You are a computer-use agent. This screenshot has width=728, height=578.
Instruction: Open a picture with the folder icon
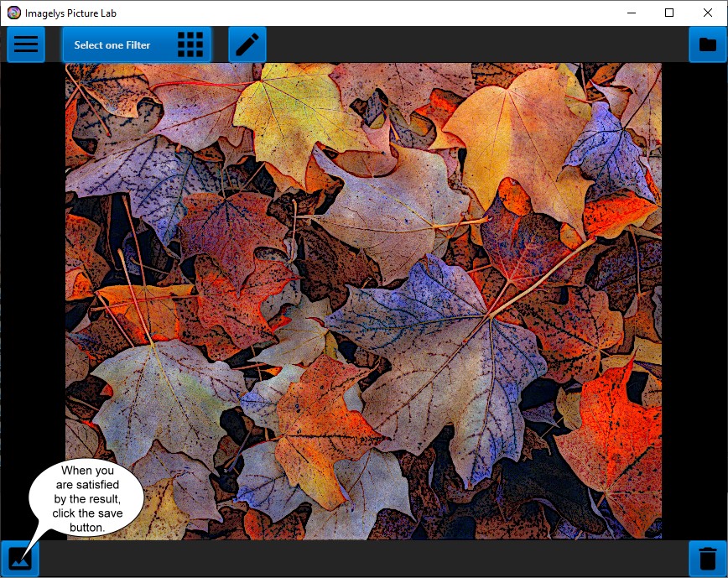708,44
